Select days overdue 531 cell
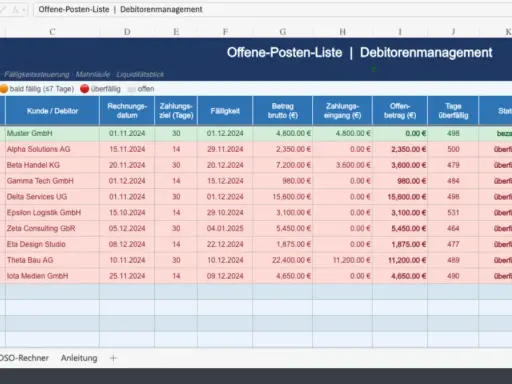512x384 pixels. pyautogui.click(x=453, y=212)
